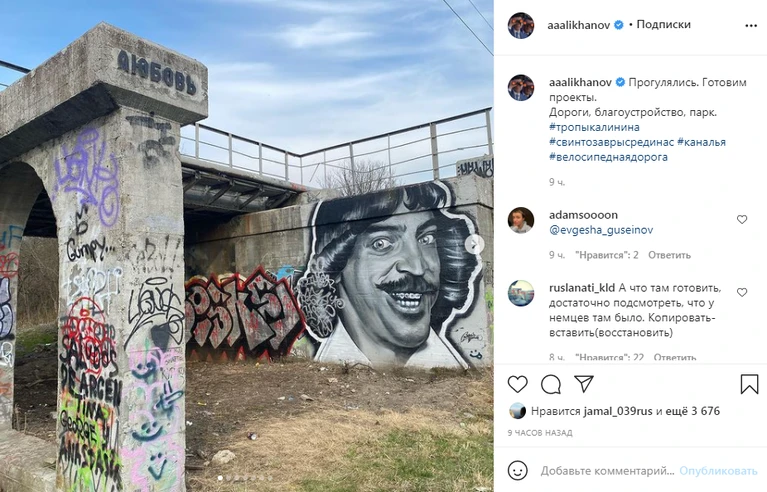Open emoji picker smiley icon
The height and width of the screenshot is (492, 767).
(x=518, y=470)
